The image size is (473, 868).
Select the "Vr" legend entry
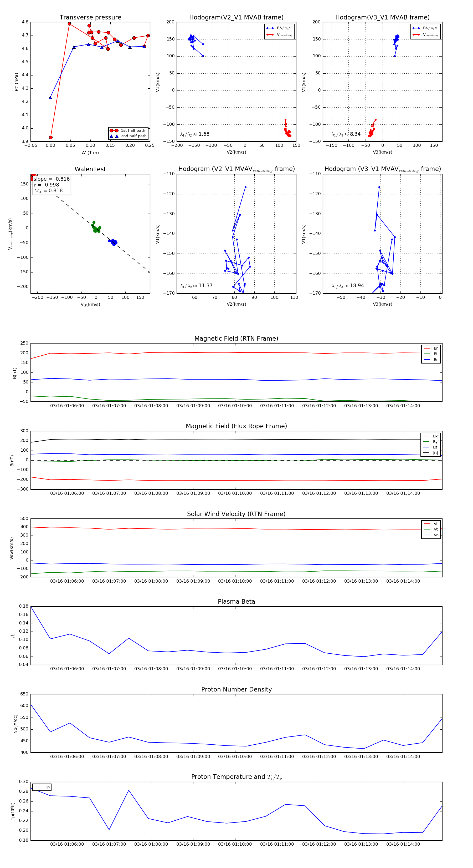(431, 524)
